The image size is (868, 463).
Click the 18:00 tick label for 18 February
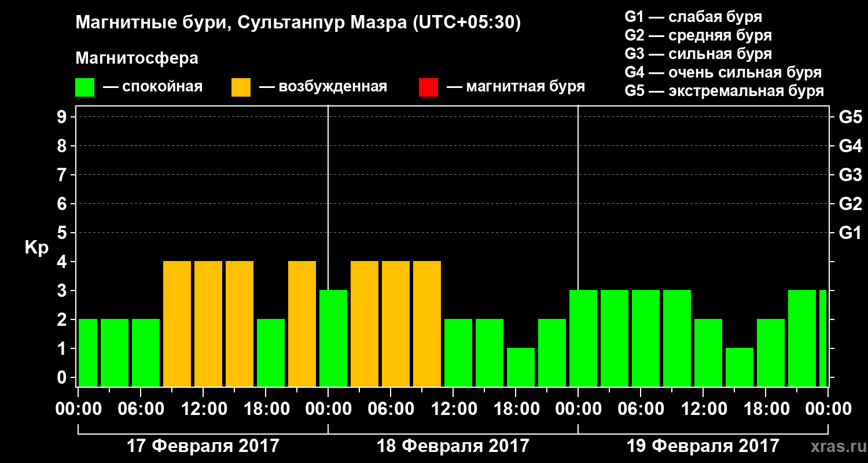pyautogui.click(x=516, y=409)
